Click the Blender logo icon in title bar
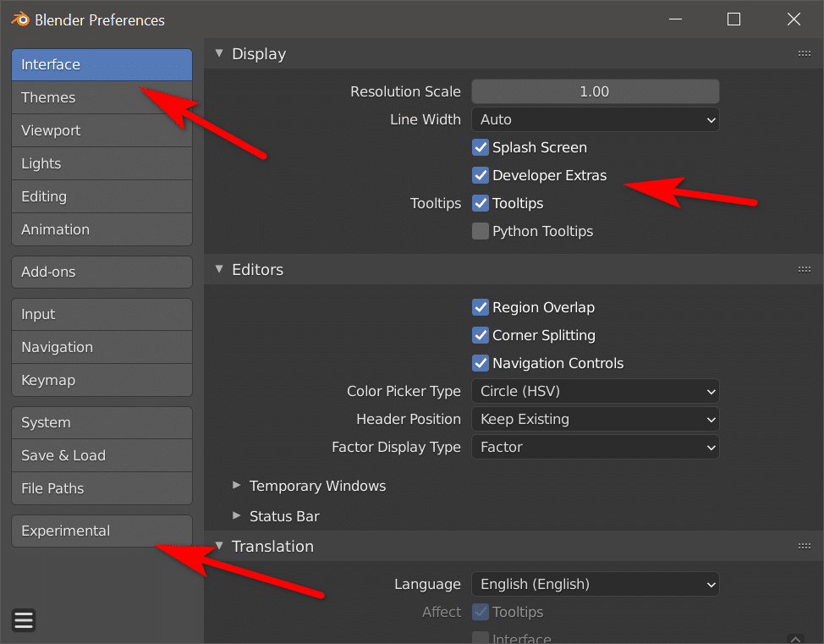The image size is (824, 644). pyautogui.click(x=20, y=20)
